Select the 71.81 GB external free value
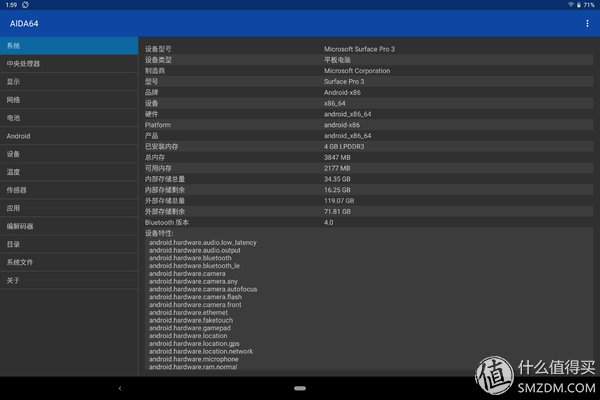The height and width of the screenshot is (400, 600). pos(337,211)
